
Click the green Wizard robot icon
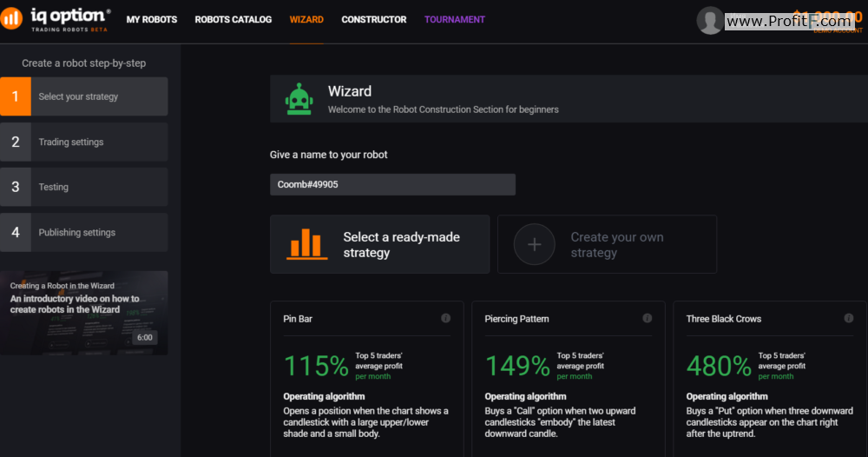(299, 98)
